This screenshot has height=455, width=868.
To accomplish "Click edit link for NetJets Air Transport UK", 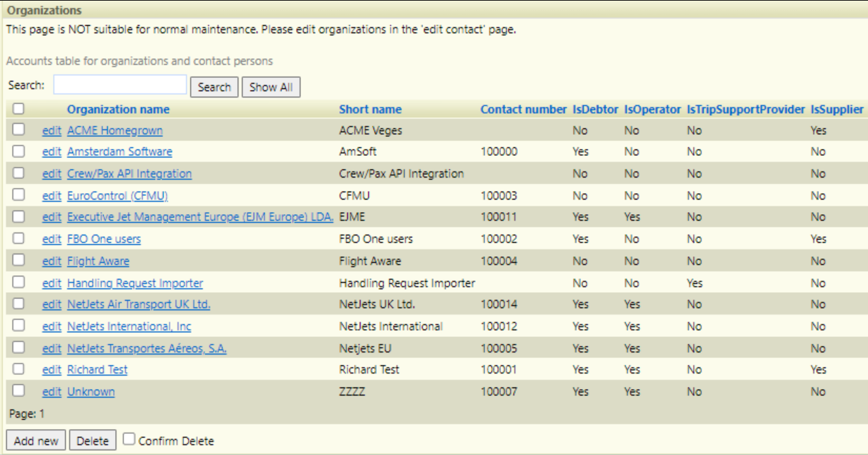I will pyautogui.click(x=52, y=305).
